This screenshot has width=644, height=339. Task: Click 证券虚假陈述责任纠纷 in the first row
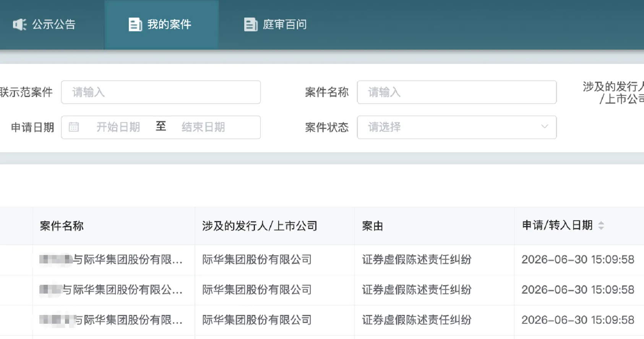click(x=417, y=260)
